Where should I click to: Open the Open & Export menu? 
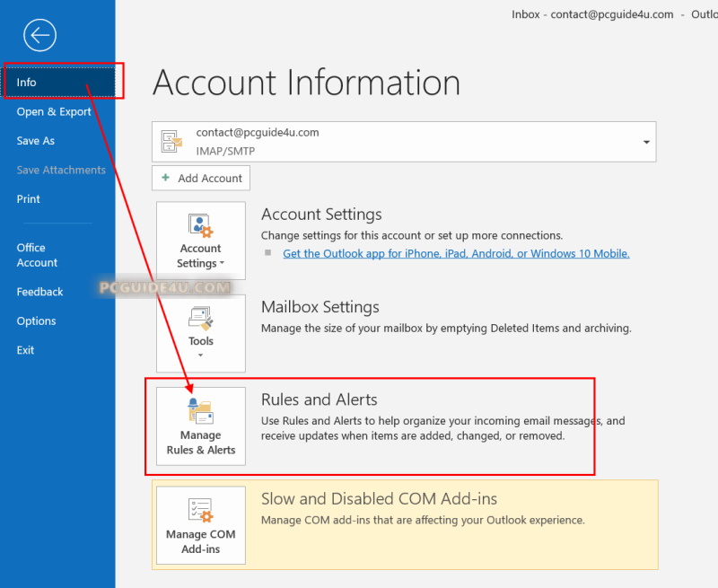(x=54, y=112)
